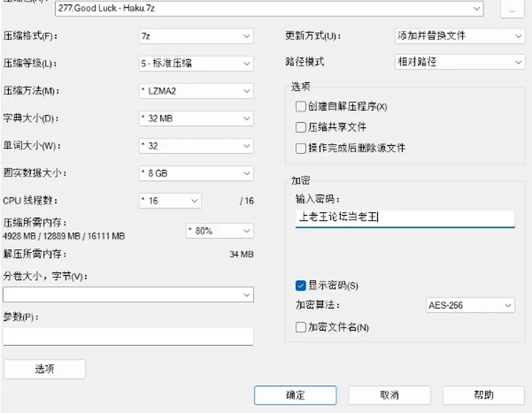Click the password input field

[x=405, y=218]
